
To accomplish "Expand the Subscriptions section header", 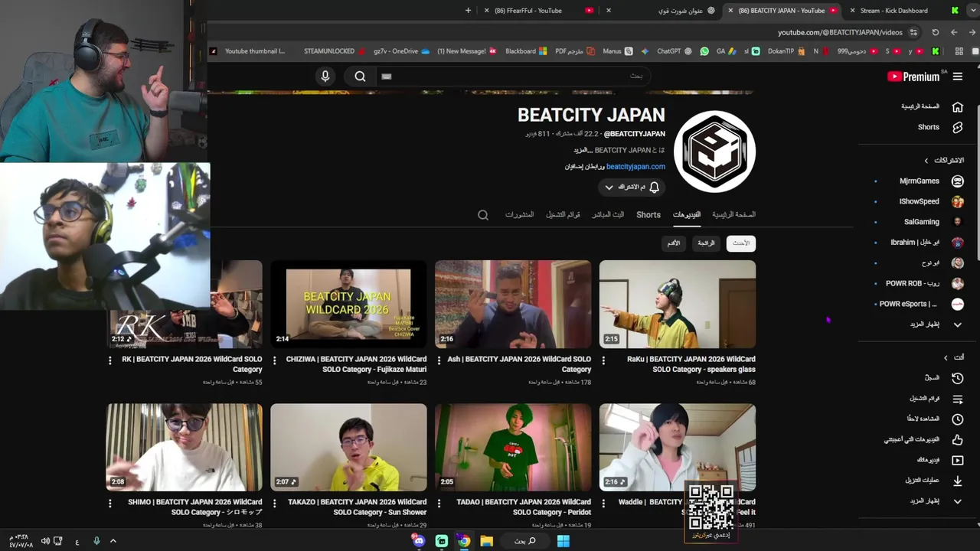I will [x=944, y=161].
